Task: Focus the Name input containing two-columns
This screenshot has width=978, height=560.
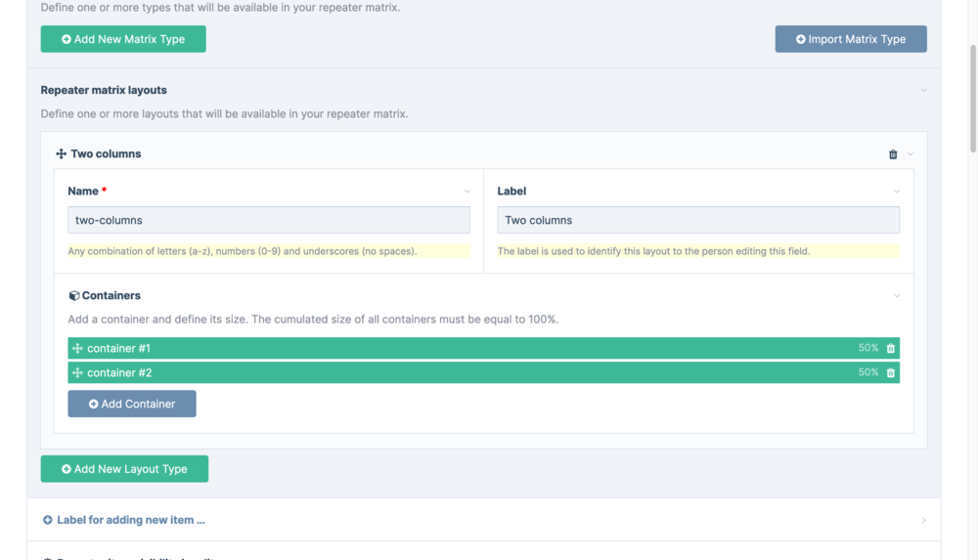Action: click(269, 220)
